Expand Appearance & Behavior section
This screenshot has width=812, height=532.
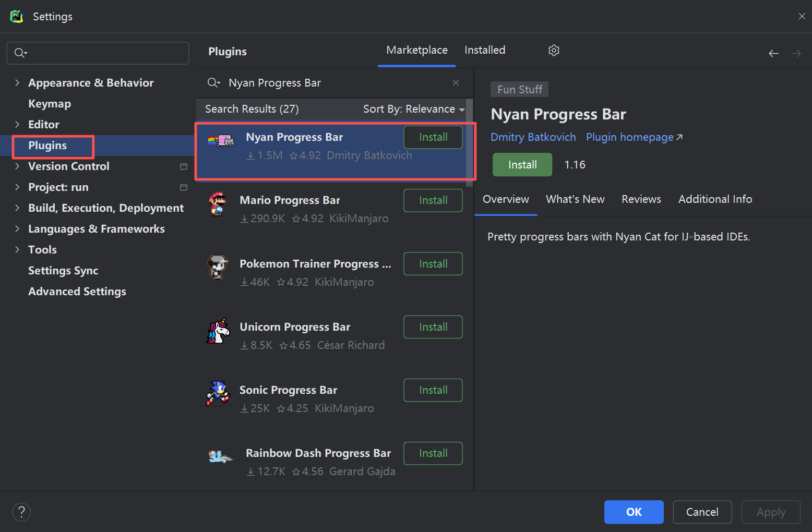[x=17, y=82]
